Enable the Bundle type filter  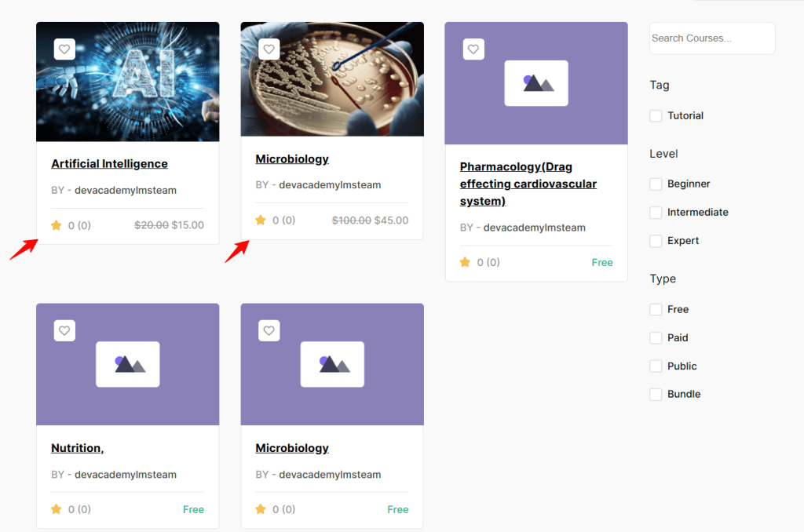656,395
